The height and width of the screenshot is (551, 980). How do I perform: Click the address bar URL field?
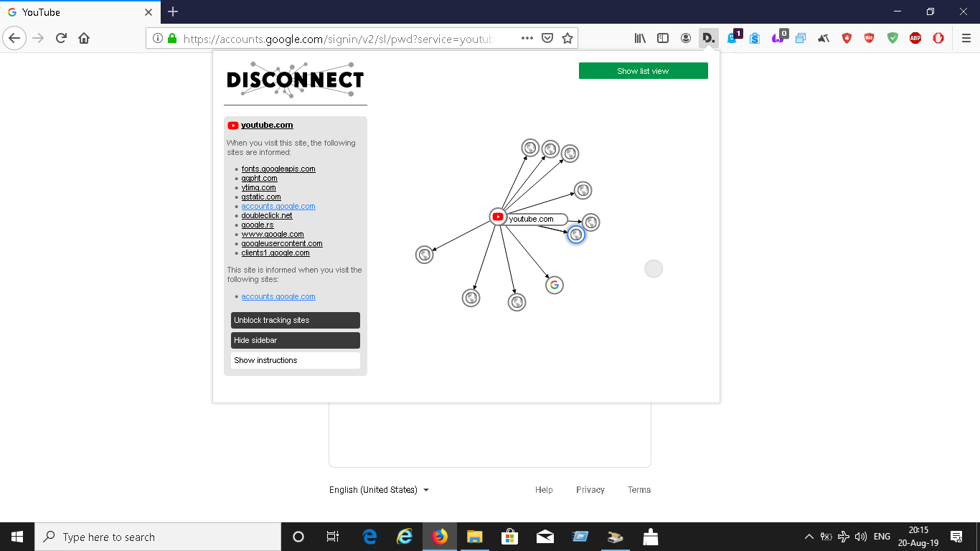[x=339, y=39]
